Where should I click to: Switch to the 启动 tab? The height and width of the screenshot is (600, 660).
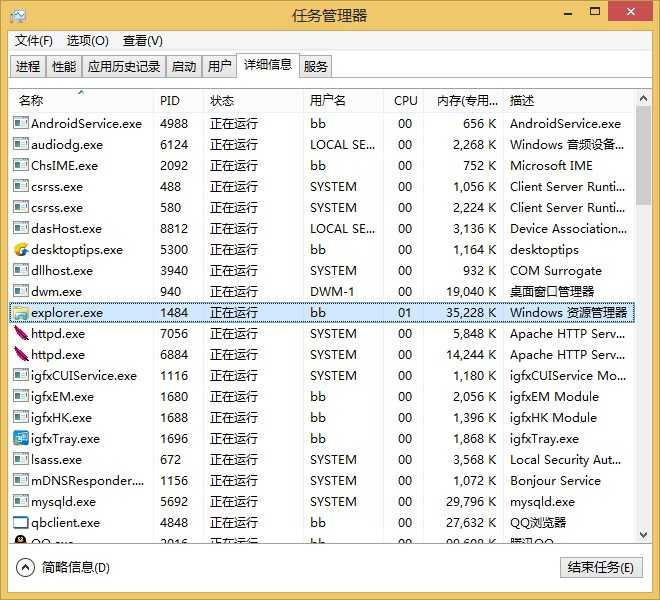(184, 67)
